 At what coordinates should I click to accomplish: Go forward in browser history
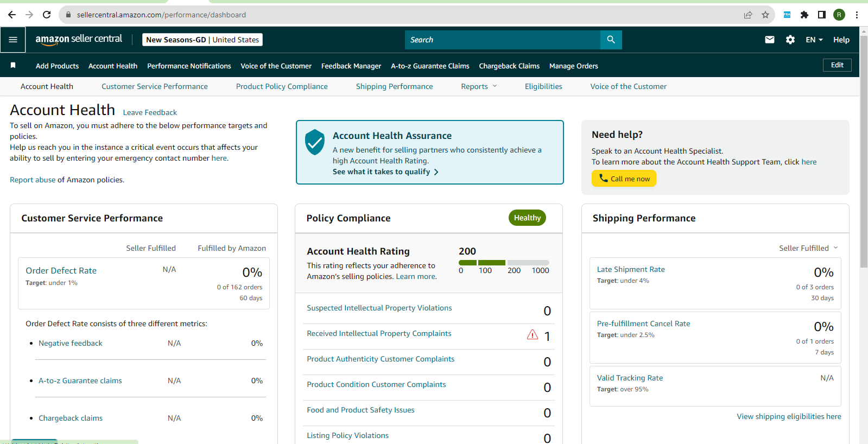click(x=29, y=15)
